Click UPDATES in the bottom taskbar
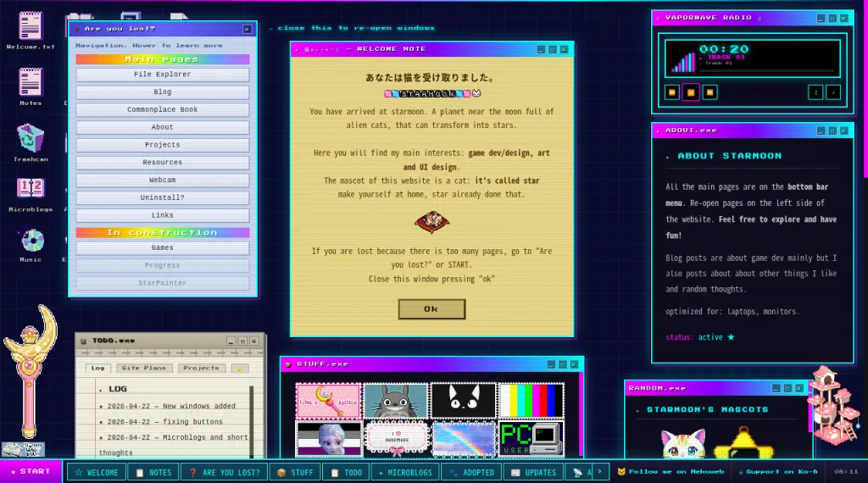Screen dimensions: 868x483 [534, 473]
